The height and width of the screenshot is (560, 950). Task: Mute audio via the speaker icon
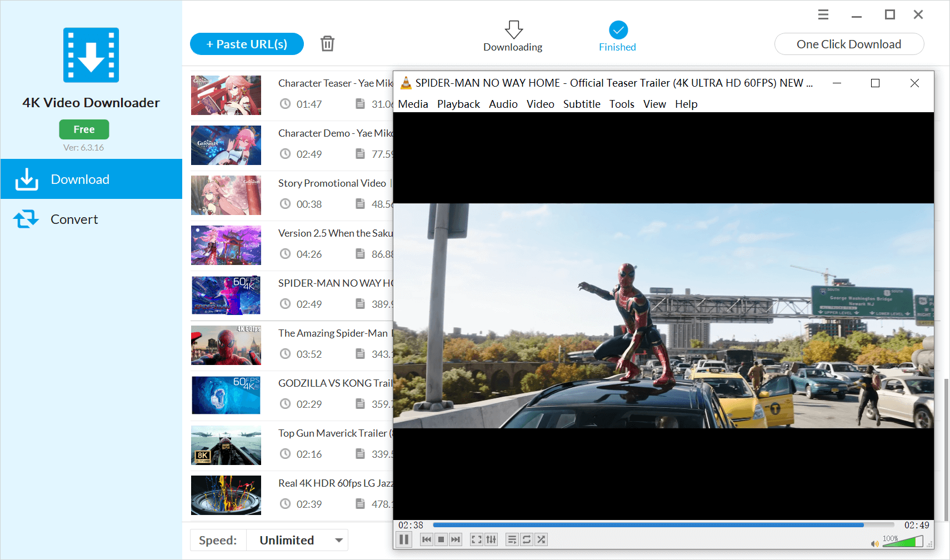875,543
